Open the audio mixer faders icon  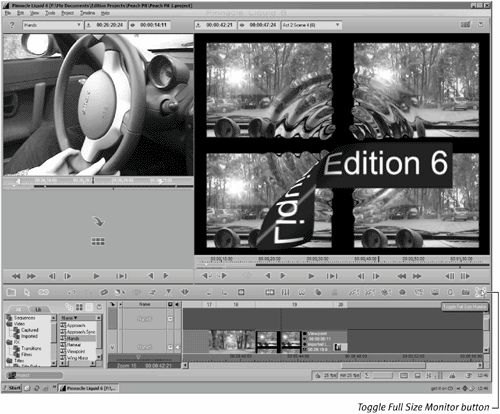[285, 292]
